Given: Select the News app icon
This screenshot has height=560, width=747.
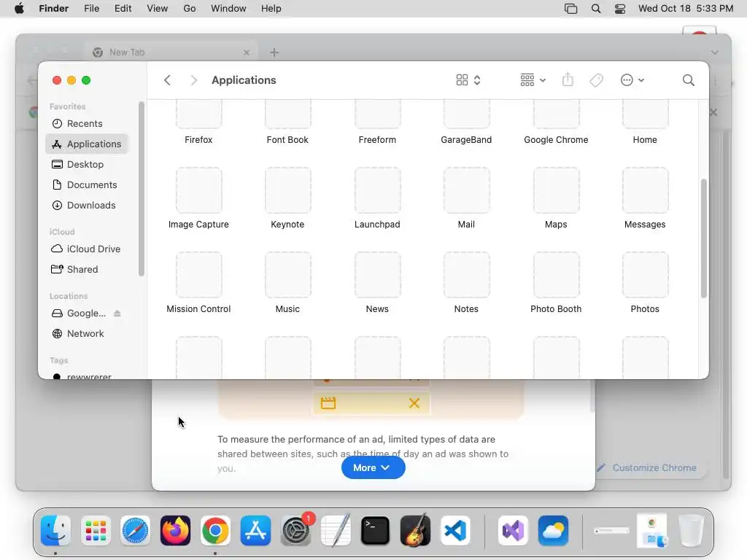Looking at the screenshot, I should [x=377, y=275].
